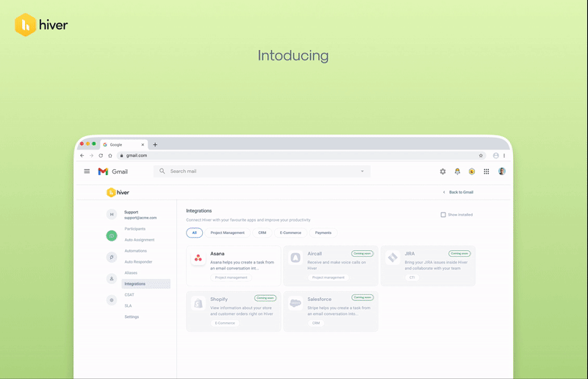This screenshot has width=588, height=379.
Task: Click browser home icon
Action: click(110, 155)
